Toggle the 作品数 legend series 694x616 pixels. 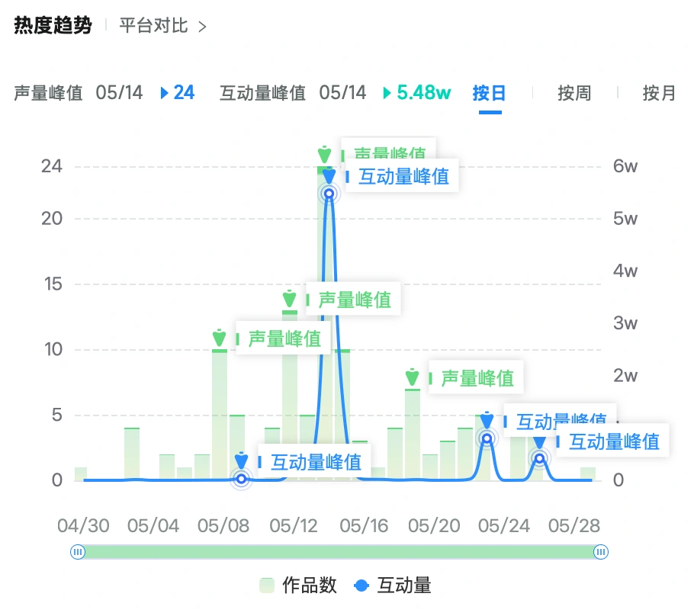pyautogui.click(x=298, y=586)
